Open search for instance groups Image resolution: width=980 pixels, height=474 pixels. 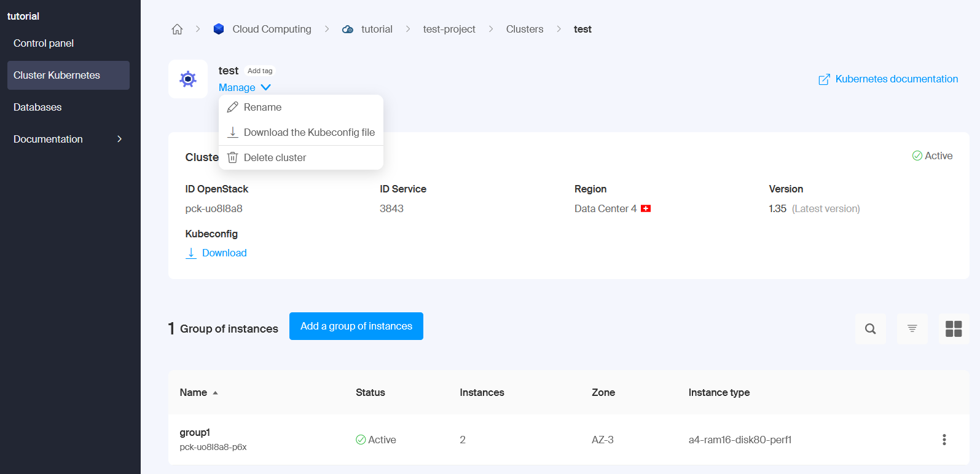coord(871,329)
